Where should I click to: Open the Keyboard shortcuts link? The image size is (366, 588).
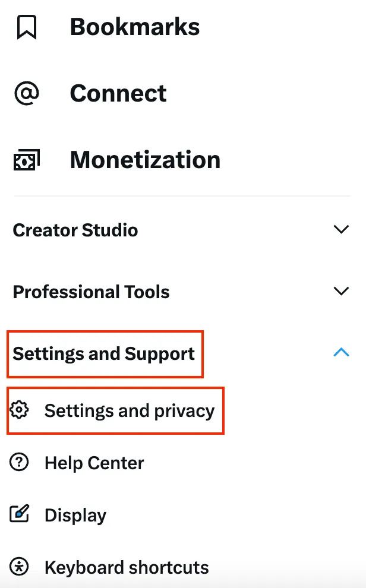(127, 568)
